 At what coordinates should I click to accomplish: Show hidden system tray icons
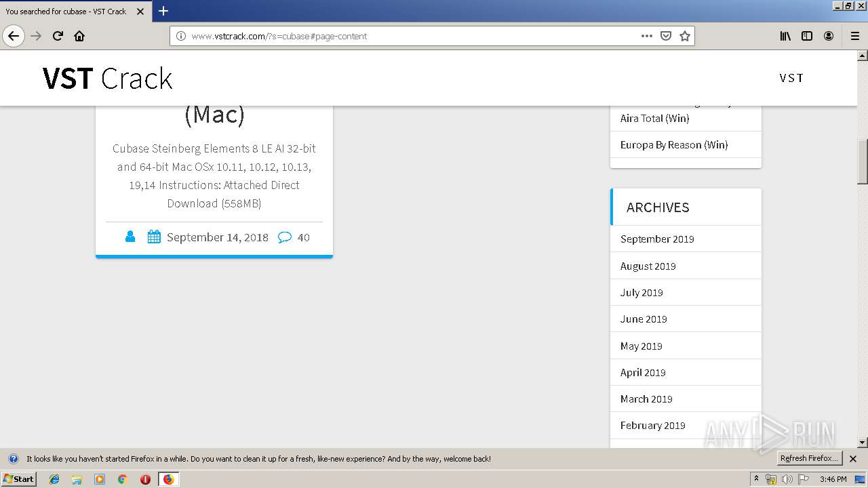coord(756,479)
